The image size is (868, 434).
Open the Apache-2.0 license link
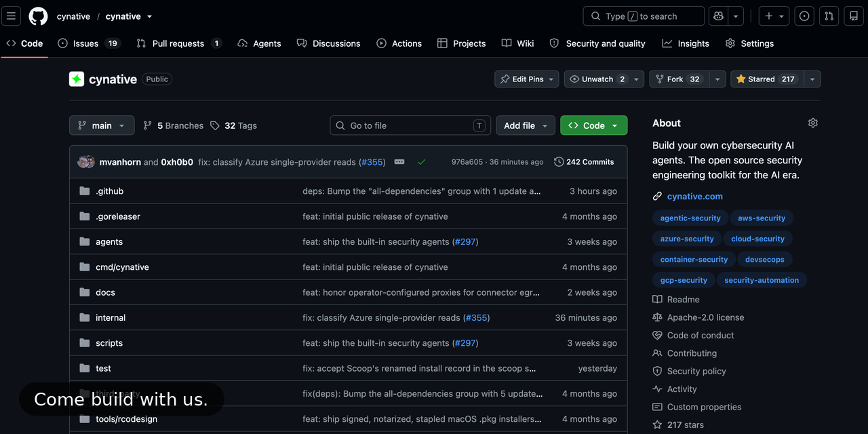(705, 317)
